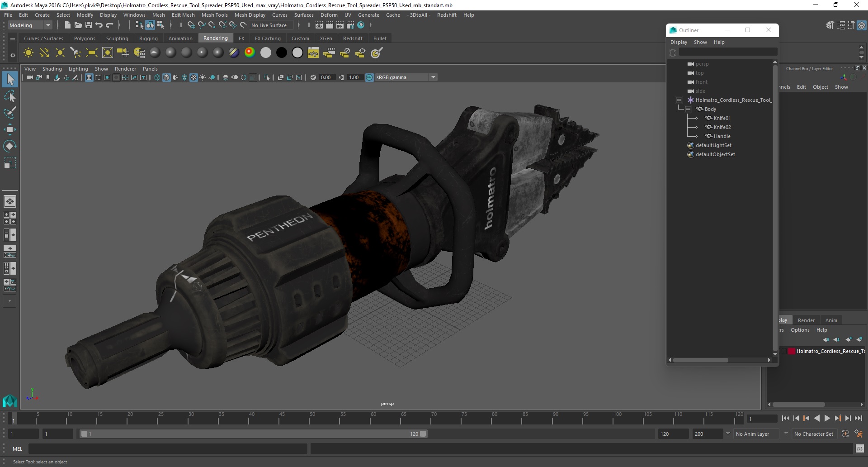Assign the ramp shader material

[x=250, y=53]
